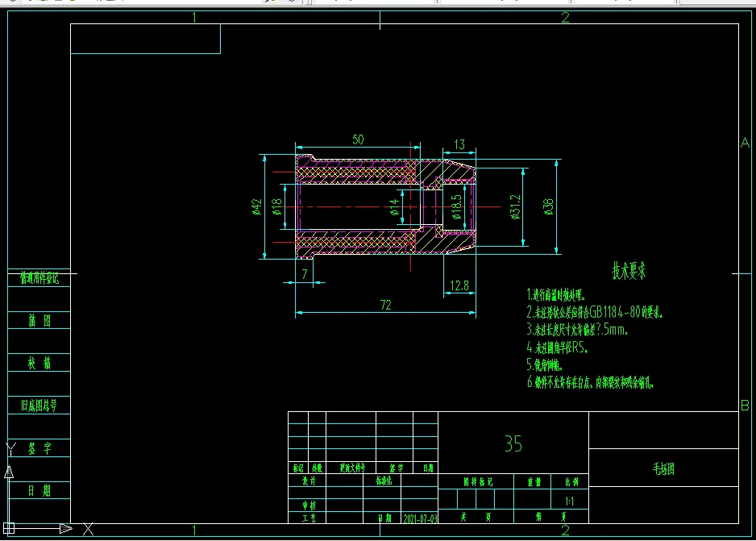Viewport: 756px width, 541px height.
Task: Click zone letter A on the border
Action: tap(745, 143)
